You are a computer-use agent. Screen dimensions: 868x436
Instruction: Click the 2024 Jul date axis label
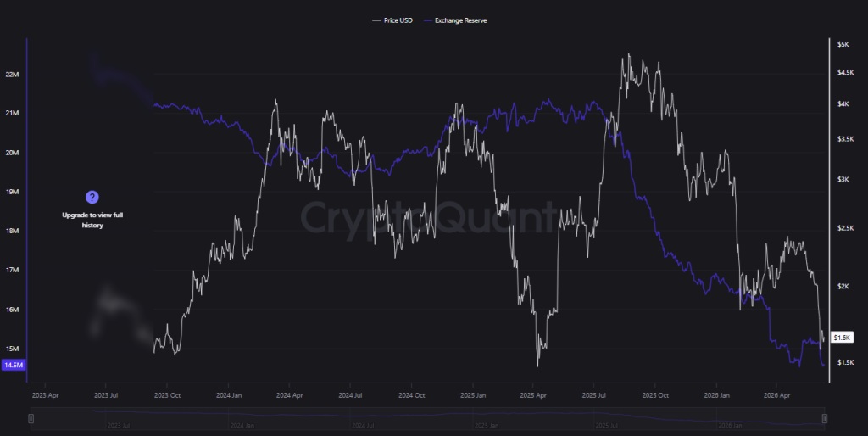pos(350,395)
